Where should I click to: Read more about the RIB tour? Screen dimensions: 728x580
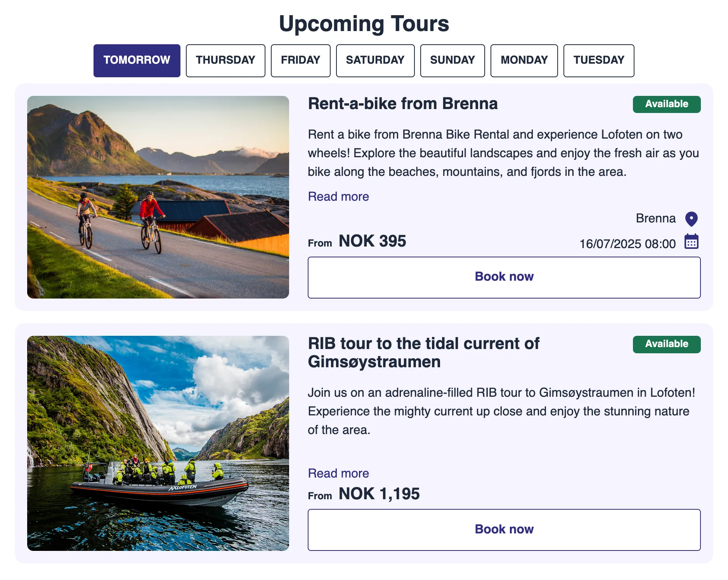coord(338,473)
